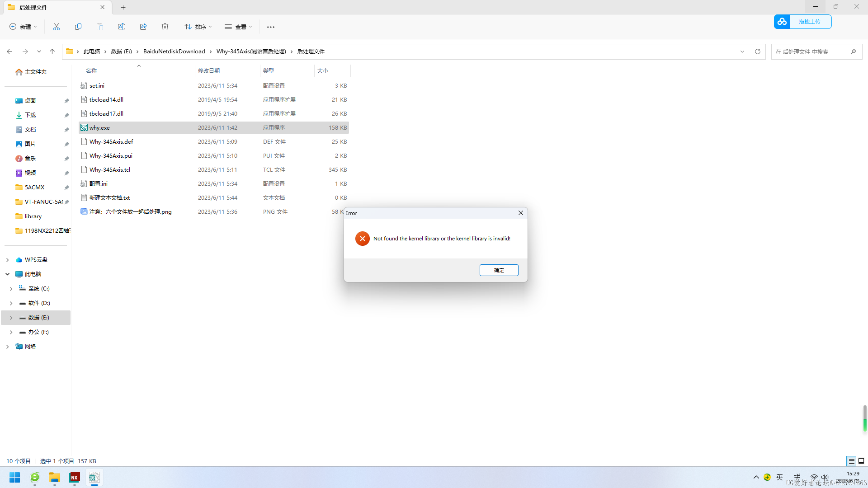Open the NX application taskbar icon

[x=75, y=477]
